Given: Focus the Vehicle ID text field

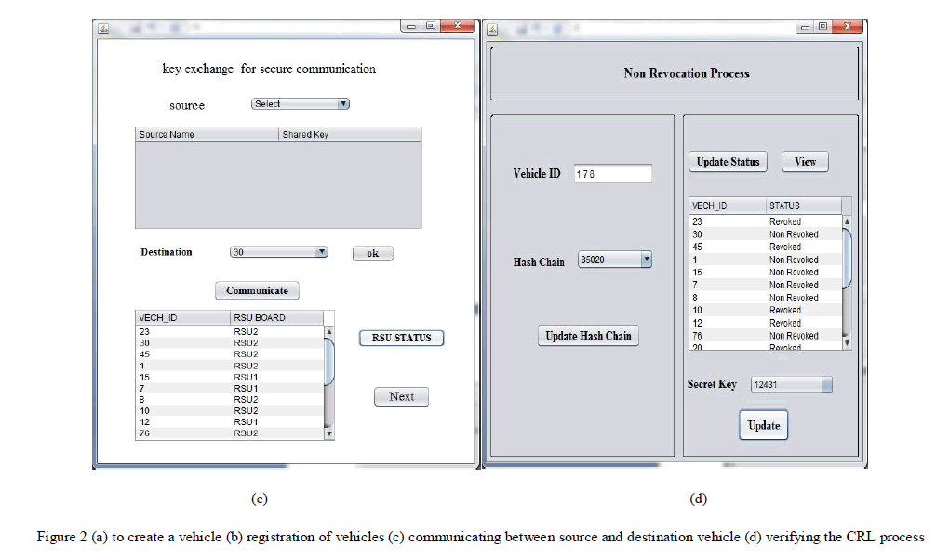Looking at the screenshot, I should tap(612, 174).
